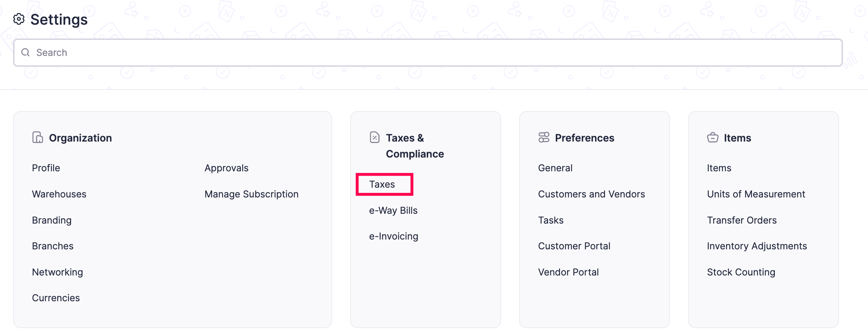Open the Approvals settings
Screen dimensions: 868x331
[x=226, y=168]
